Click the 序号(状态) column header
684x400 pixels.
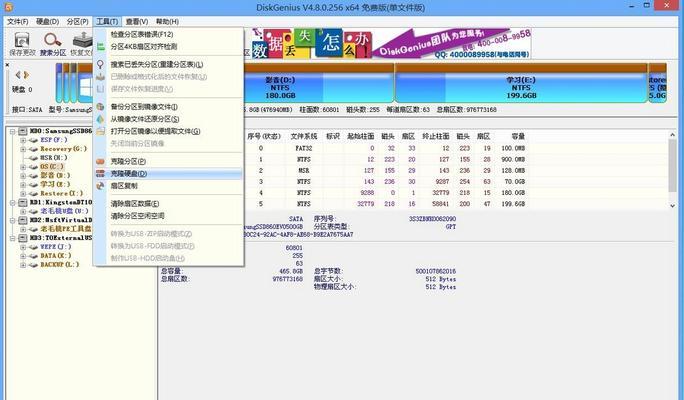click(264, 137)
